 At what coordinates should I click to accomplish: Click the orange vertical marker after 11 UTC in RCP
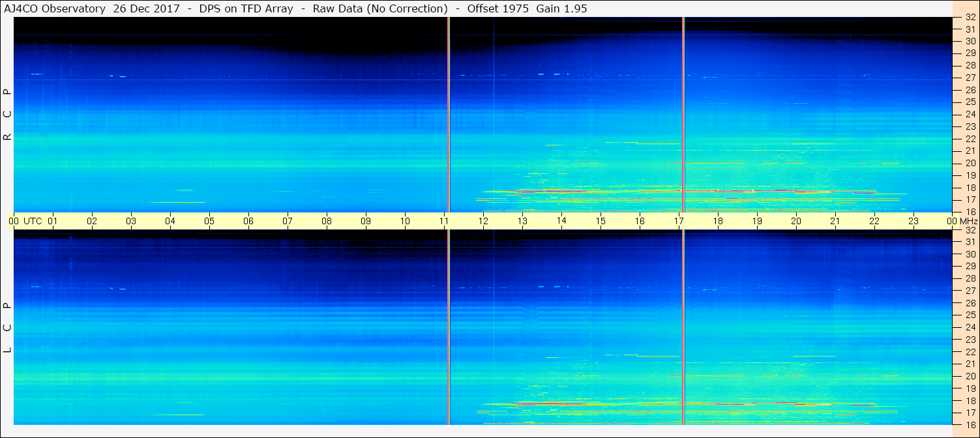tap(449, 115)
